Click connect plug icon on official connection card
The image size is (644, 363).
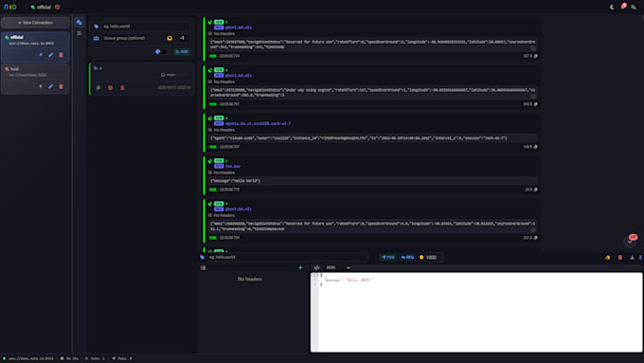tap(41, 55)
